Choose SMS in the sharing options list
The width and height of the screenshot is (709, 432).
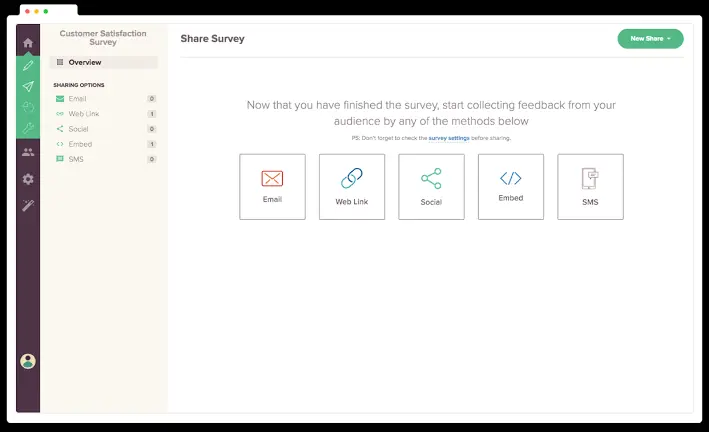pyautogui.click(x=104, y=159)
